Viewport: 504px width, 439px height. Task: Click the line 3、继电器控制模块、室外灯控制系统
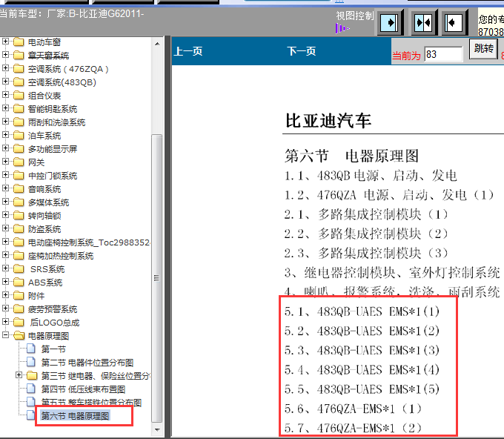[x=392, y=273]
